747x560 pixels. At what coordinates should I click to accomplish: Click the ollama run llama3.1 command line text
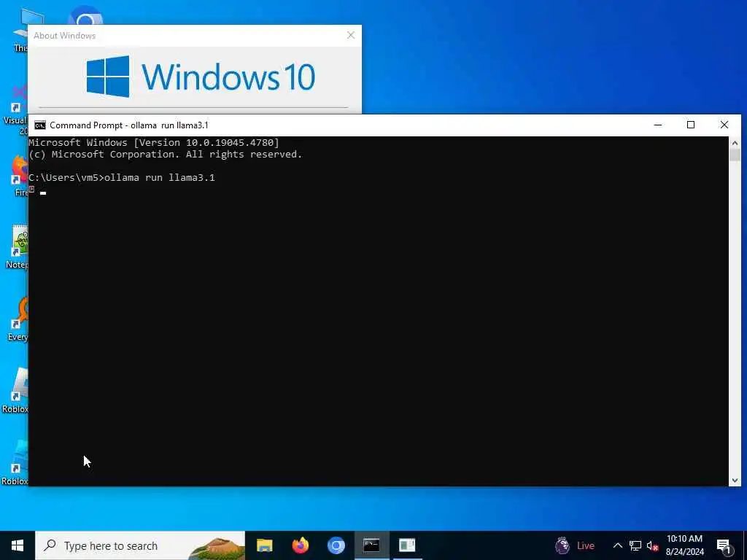pos(160,178)
